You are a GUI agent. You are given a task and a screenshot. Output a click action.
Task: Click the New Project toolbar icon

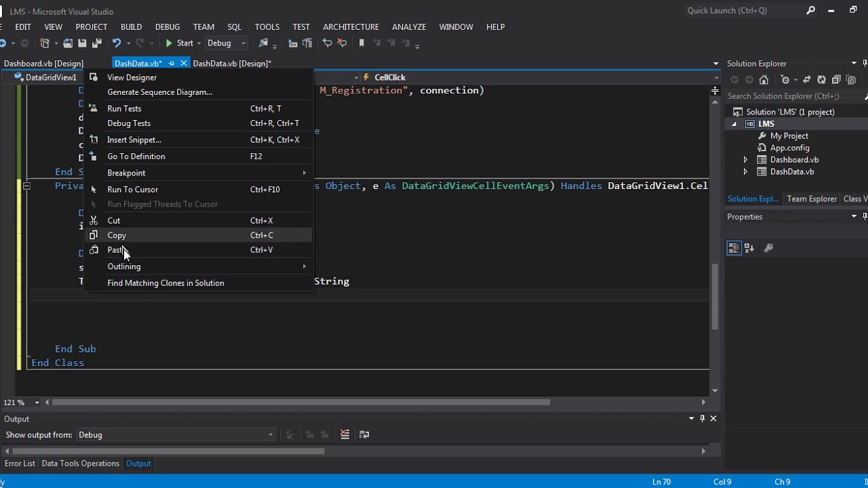pos(45,43)
